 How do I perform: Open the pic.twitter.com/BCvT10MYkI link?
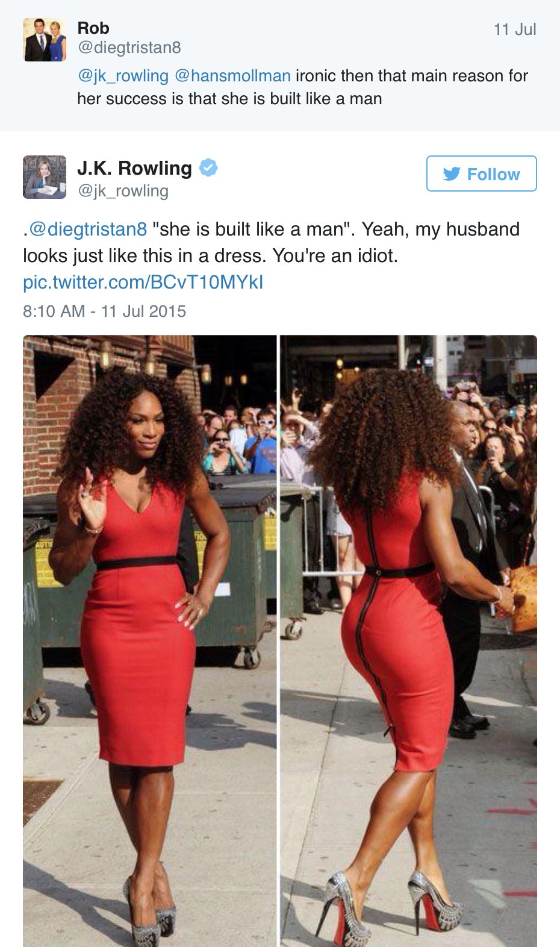pos(143,282)
